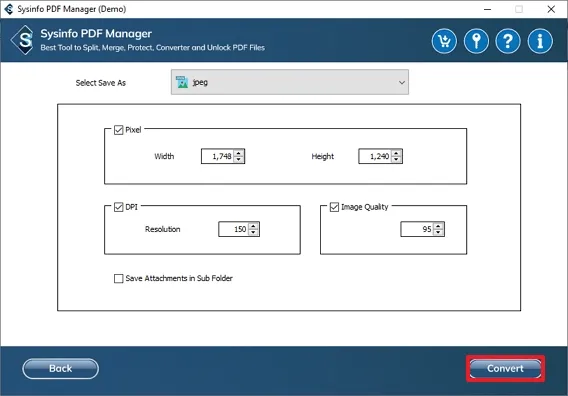Decrease the Height value with down arrow
The height and width of the screenshot is (396, 568).
pyautogui.click(x=396, y=159)
